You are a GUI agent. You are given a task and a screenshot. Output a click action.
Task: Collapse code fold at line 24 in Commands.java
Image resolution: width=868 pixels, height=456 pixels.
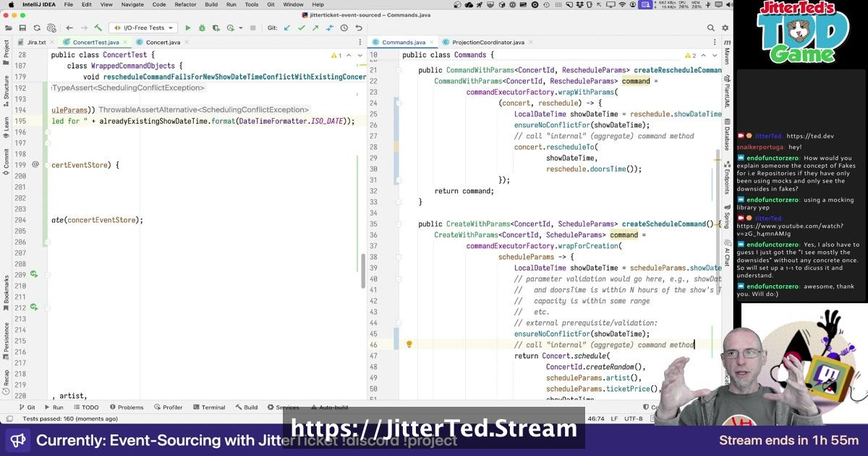tap(399, 103)
